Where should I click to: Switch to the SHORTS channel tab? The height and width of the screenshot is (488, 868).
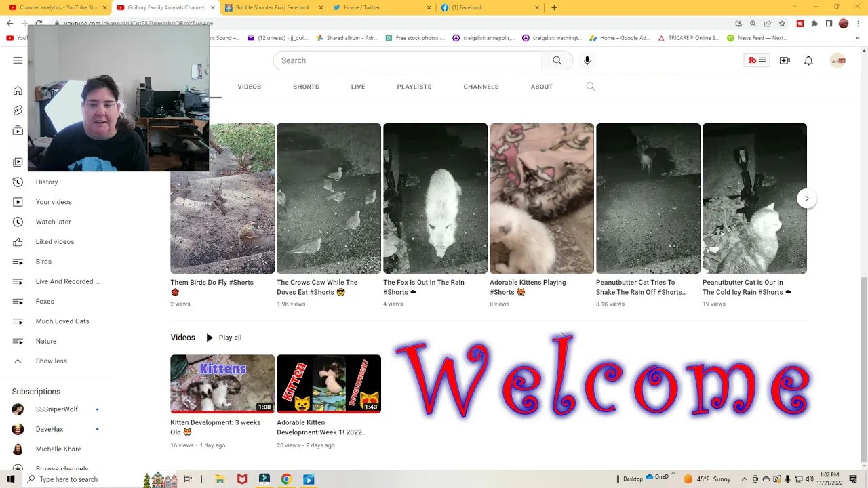click(x=306, y=87)
